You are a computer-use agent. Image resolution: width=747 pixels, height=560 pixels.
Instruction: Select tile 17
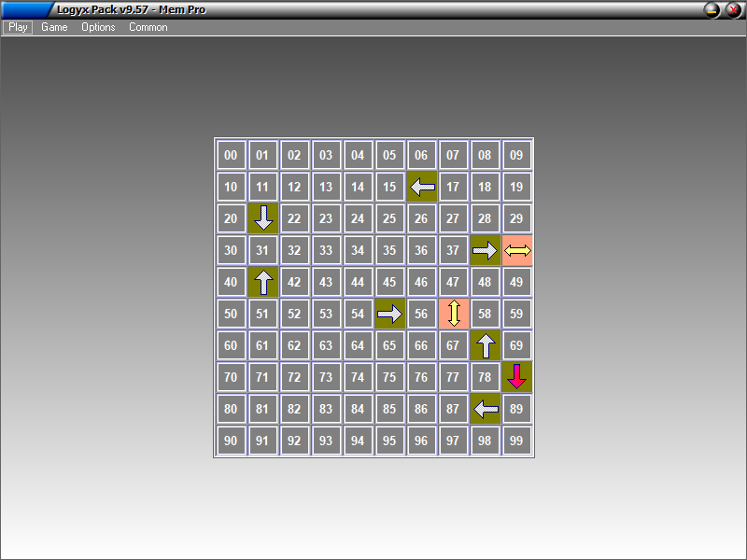coord(454,187)
